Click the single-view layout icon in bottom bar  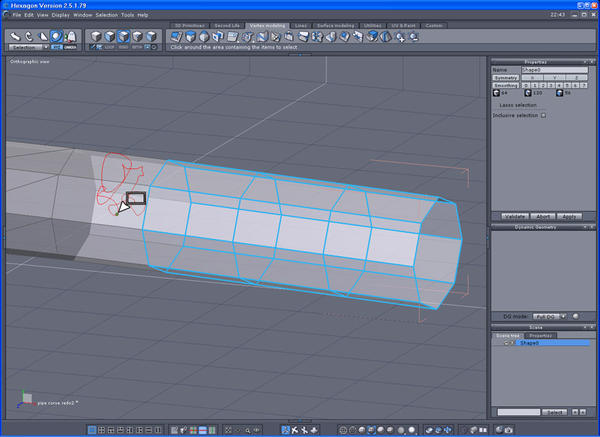(92, 429)
